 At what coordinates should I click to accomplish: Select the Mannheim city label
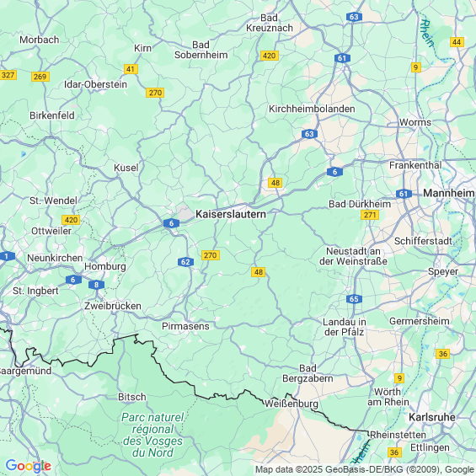click(x=449, y=193)
